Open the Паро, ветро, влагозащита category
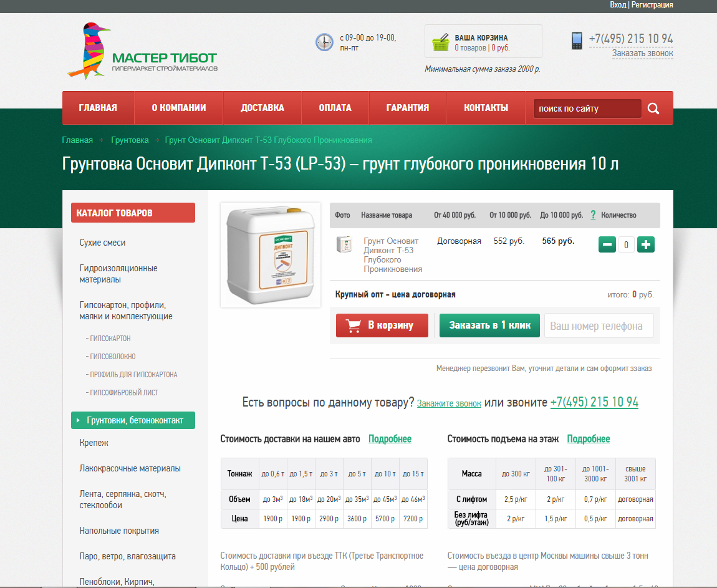This screenshot has width=717, height=588. [x=128, y=556]
